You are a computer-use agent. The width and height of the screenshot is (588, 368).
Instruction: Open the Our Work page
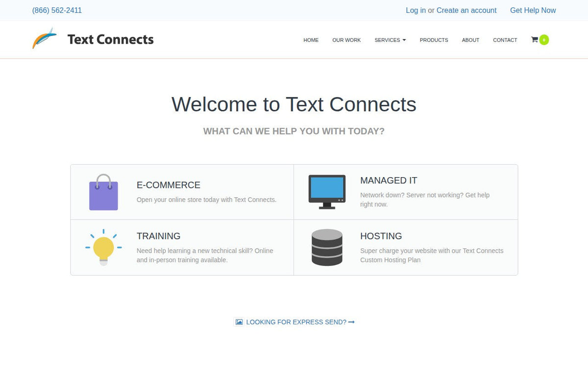346,40
